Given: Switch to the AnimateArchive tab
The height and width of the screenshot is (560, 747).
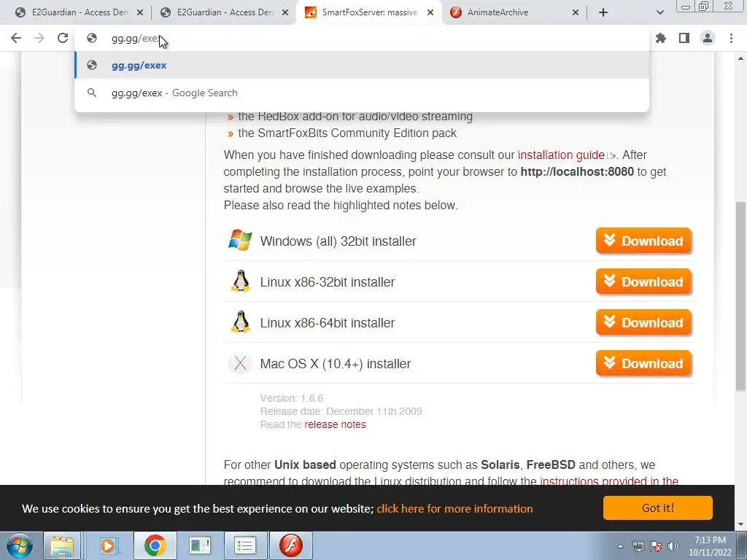Looking at the screenshot, I should click(514, 12).
